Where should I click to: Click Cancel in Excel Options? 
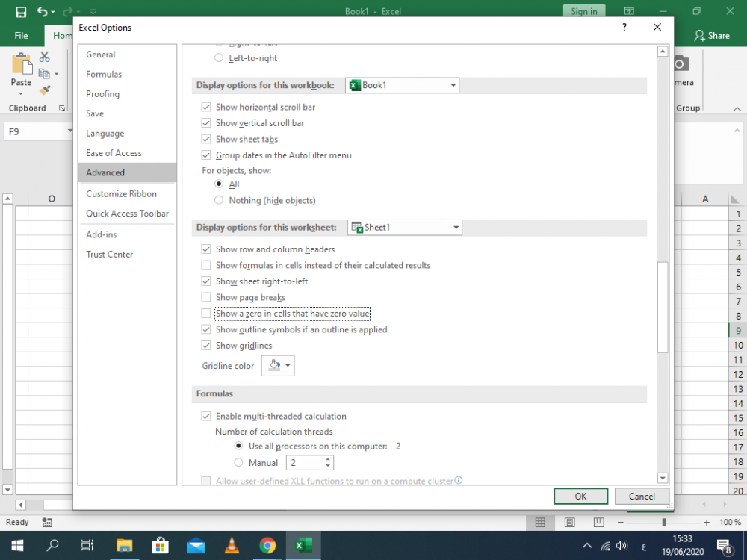(x=642, y=497)
